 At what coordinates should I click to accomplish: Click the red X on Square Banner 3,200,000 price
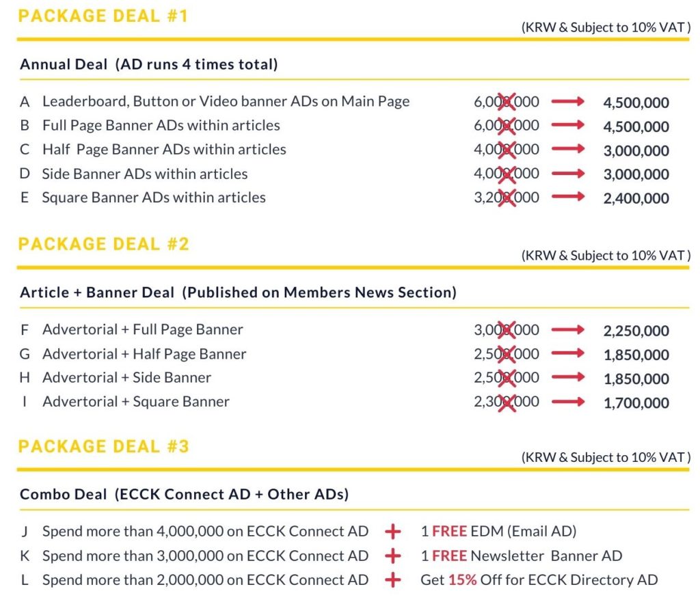click(507, 197)
